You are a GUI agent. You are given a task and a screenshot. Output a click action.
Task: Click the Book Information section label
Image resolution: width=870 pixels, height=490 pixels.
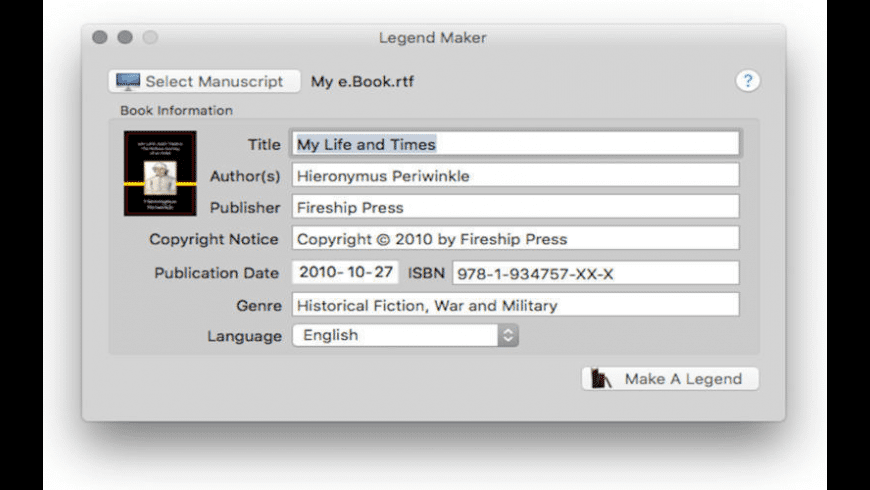(176, 110)
